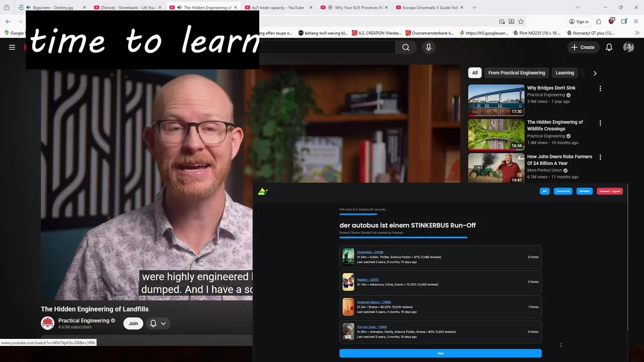
Task: Open the Firefox extensions puzzle icon
Action: [x=598, y=22]
